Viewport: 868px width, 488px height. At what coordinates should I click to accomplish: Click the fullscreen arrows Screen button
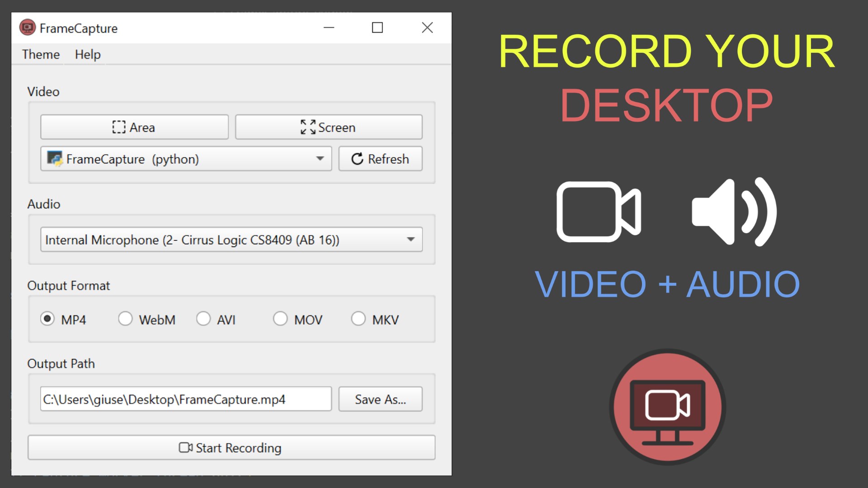[329, 127]
